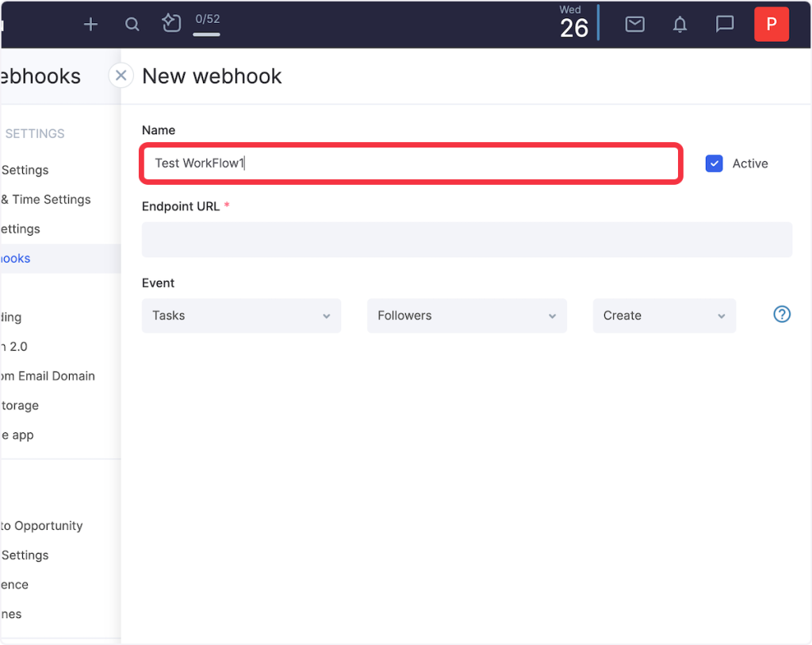Uncheck the Active checkbox
Image resolution: width=812 pixels, height=645 pixels.
(714, 163)
